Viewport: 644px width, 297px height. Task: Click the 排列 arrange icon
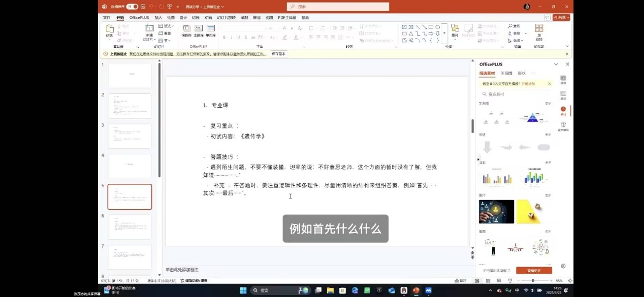click(455, 30)
